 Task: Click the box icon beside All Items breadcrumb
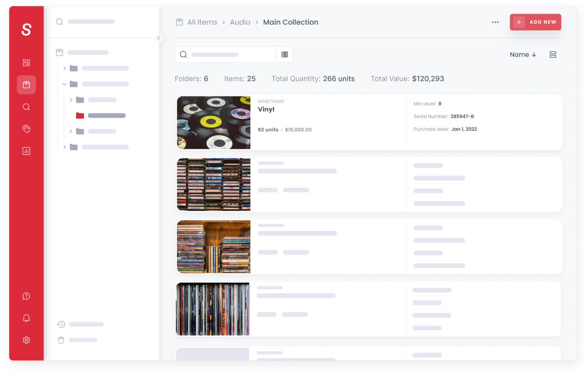point(179,22)
